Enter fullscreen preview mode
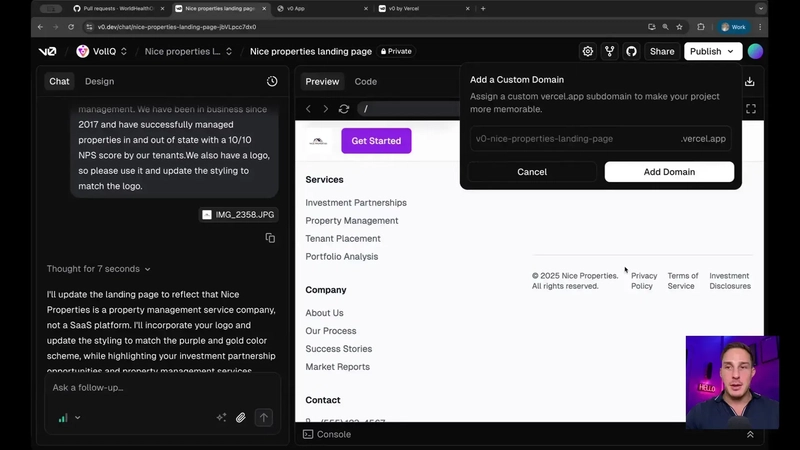 tap(751, 109)
